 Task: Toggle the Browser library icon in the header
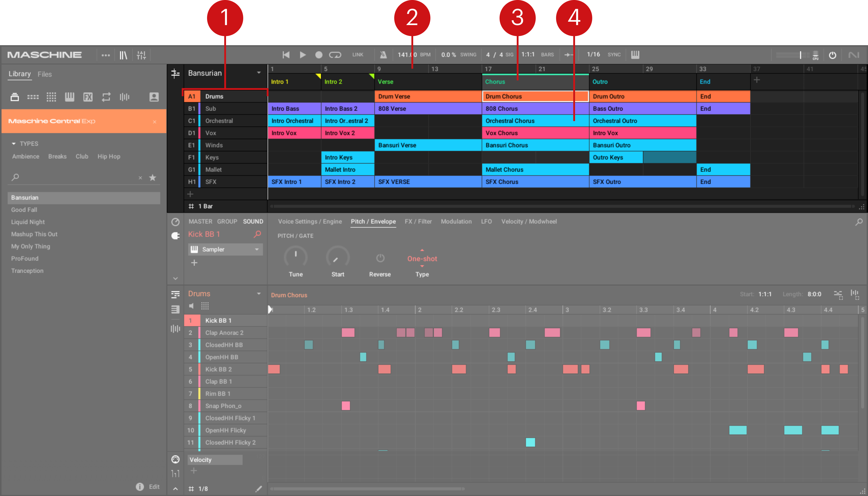click(x=123, y=55)
